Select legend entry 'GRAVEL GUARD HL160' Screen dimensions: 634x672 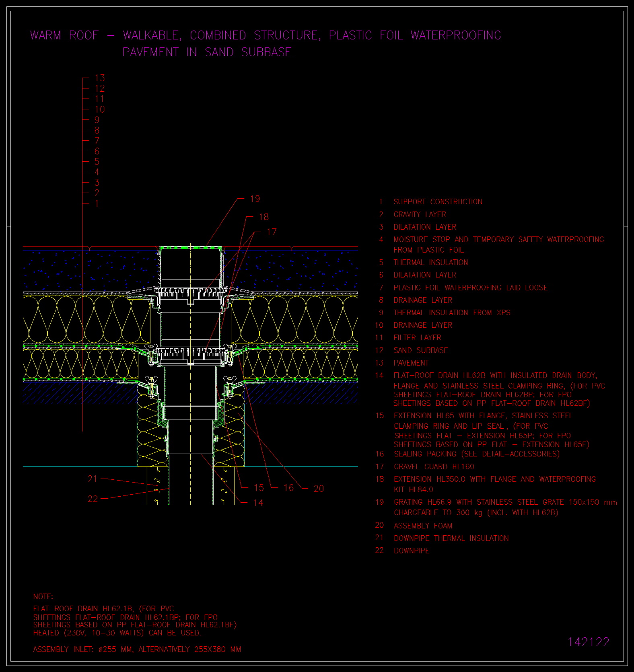(x=434, y=467)
